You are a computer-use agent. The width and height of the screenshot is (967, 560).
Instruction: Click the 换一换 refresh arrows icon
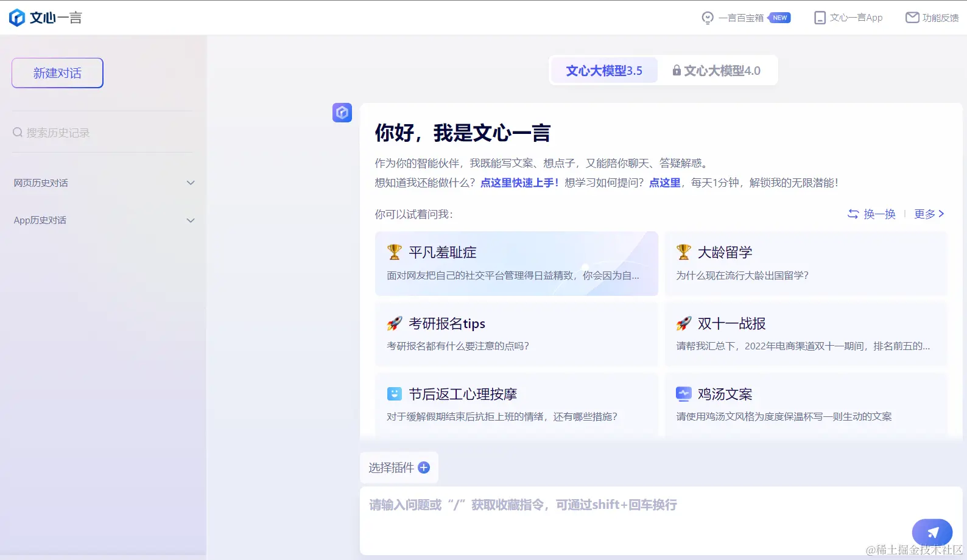pos(853,214)
